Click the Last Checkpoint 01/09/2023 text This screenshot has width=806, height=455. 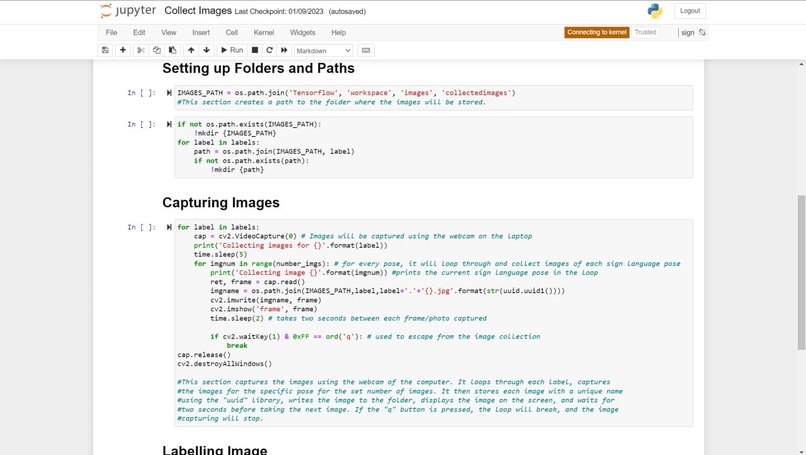(279, 11)
